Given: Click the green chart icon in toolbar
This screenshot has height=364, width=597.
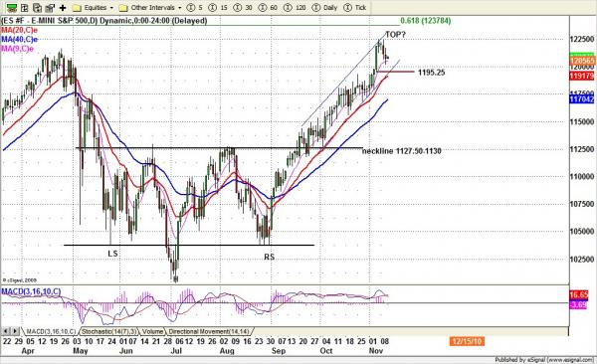Looking at the screenshot, I should click(12, 7).
